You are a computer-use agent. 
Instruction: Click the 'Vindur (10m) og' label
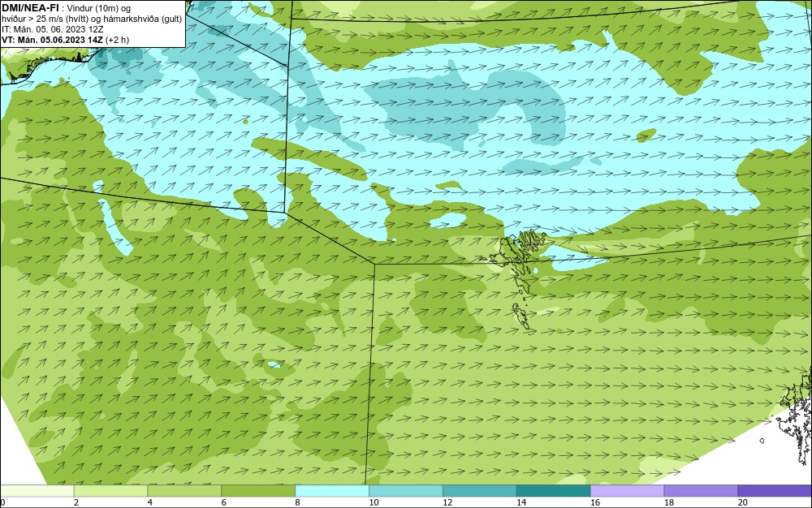99,8
